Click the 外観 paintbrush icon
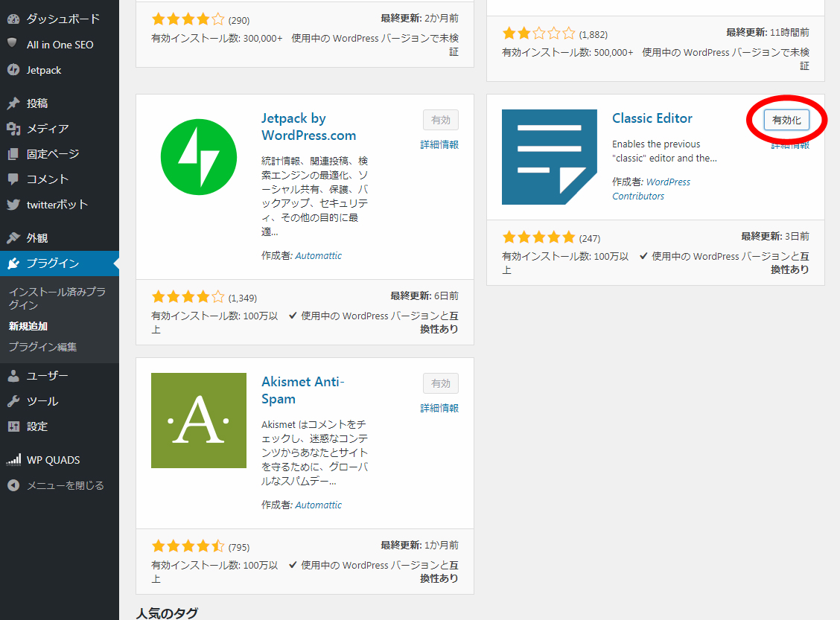 (x=13, y=238)
